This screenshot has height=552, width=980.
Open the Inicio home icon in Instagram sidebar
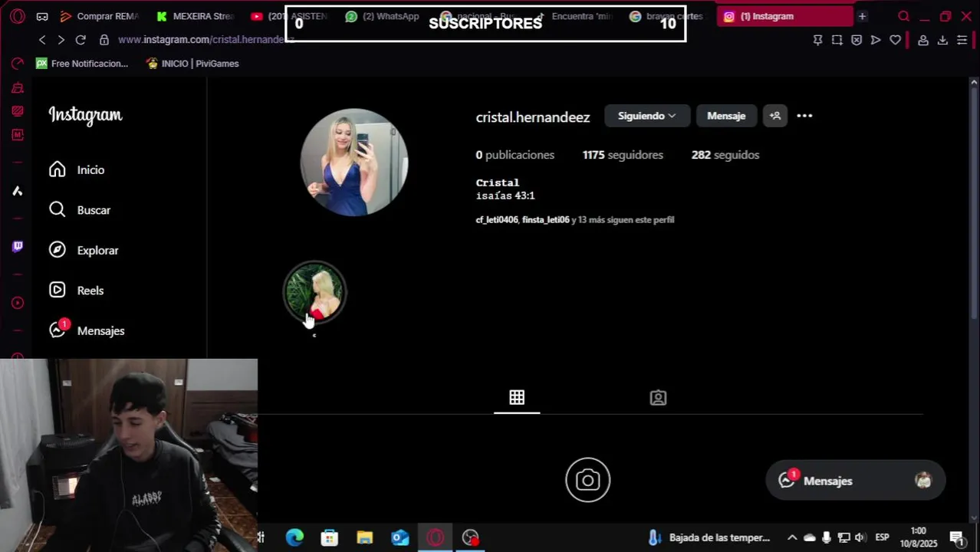(x=58, y=169)
